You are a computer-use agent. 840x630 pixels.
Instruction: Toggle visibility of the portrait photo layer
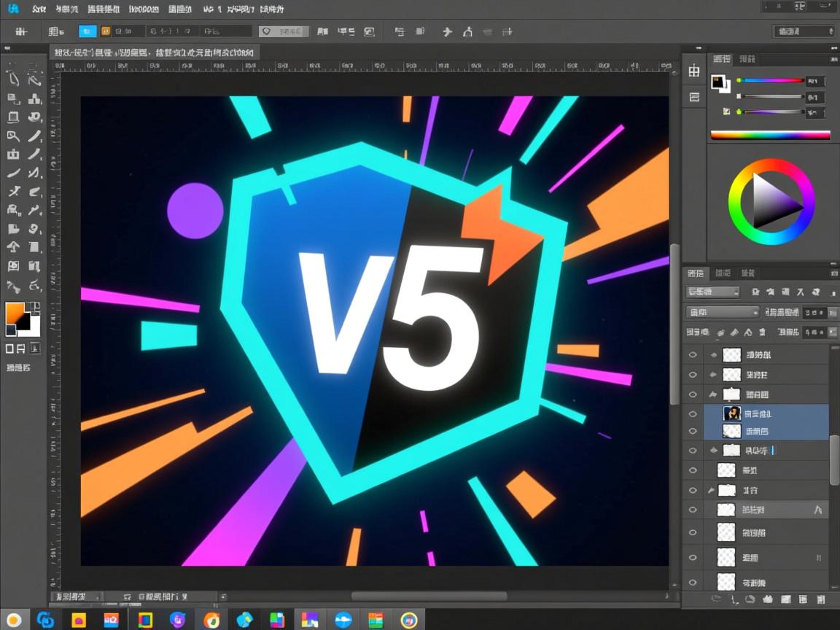coord(693,413)
